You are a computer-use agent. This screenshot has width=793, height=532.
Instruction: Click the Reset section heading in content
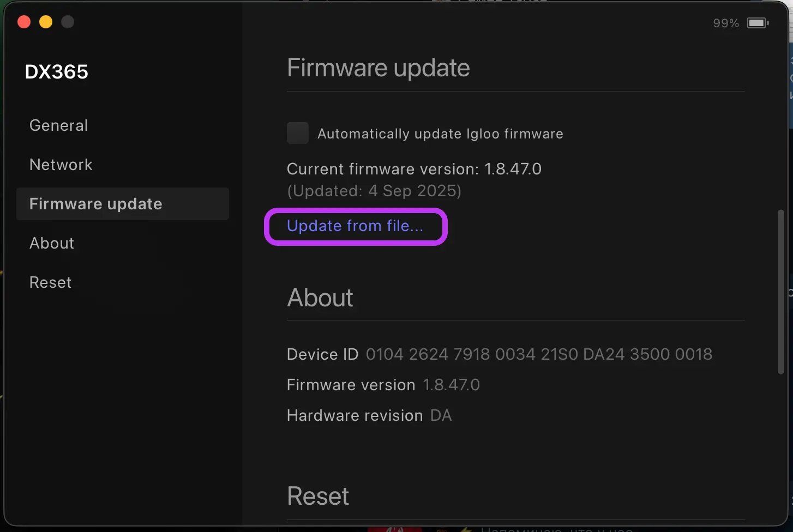point(318,496)
